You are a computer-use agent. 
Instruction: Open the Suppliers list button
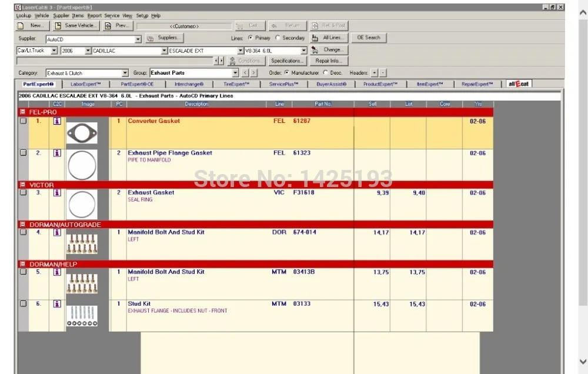click(x=164, y=38)
